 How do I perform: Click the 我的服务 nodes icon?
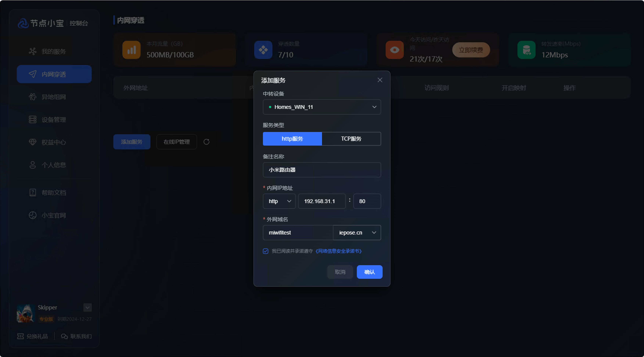point(33,51)
